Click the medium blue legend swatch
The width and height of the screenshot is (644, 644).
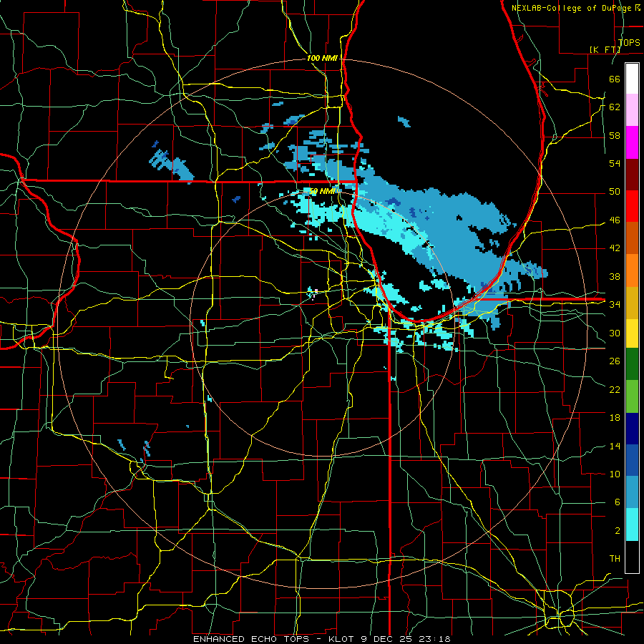(x=632, y=460)
